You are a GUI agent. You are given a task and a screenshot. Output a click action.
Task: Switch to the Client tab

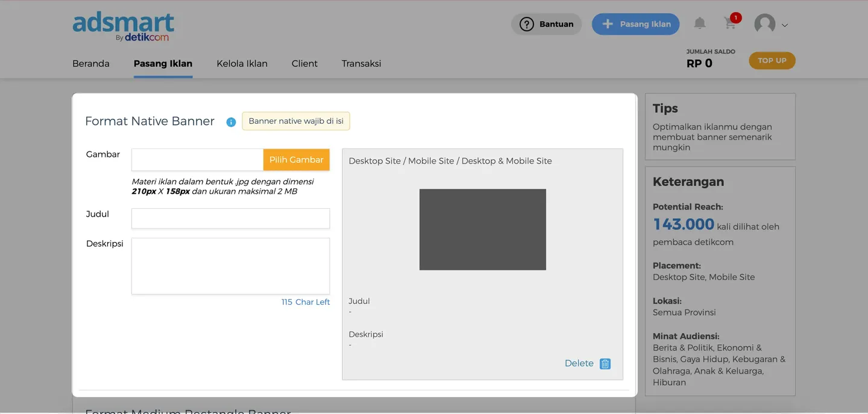click(x=304, y=63)
